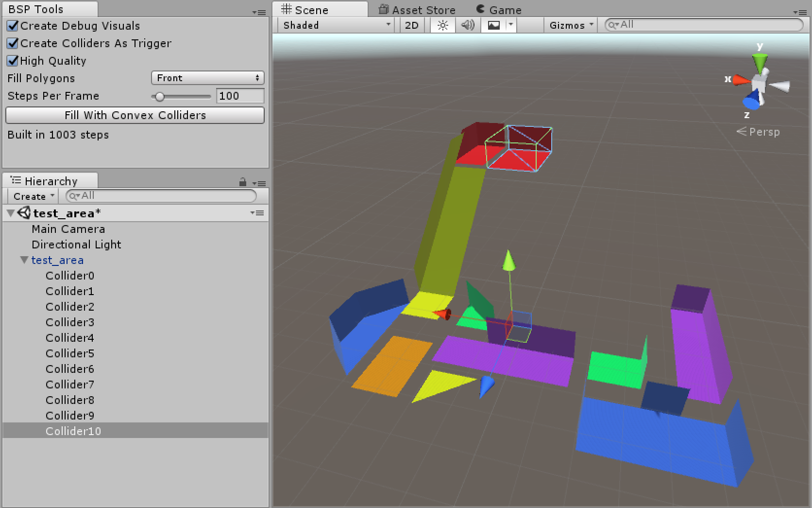Select Collider10 in Hierarchy

135,431
